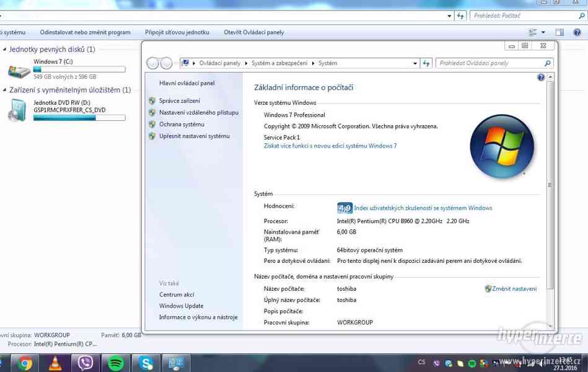Refresh the System window address bar

(x=426, y=63)
